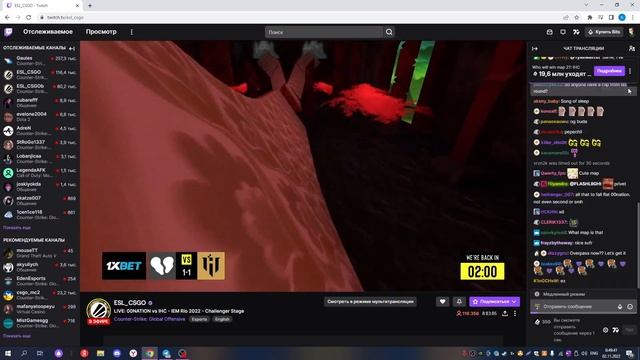Open the Lobanjicaa channel
The image size is (640, 360).
(40, 158)
